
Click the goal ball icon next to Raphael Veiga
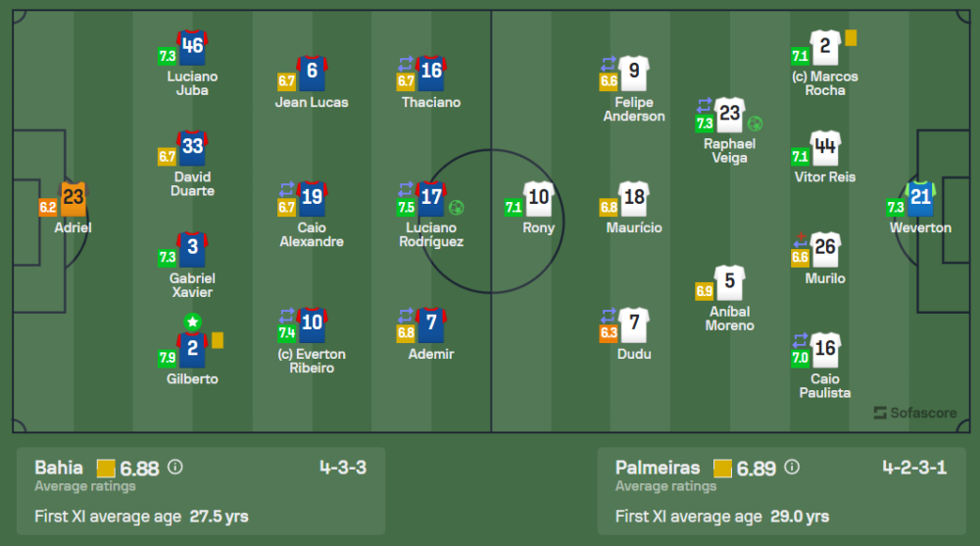click(x=755, y=124)
